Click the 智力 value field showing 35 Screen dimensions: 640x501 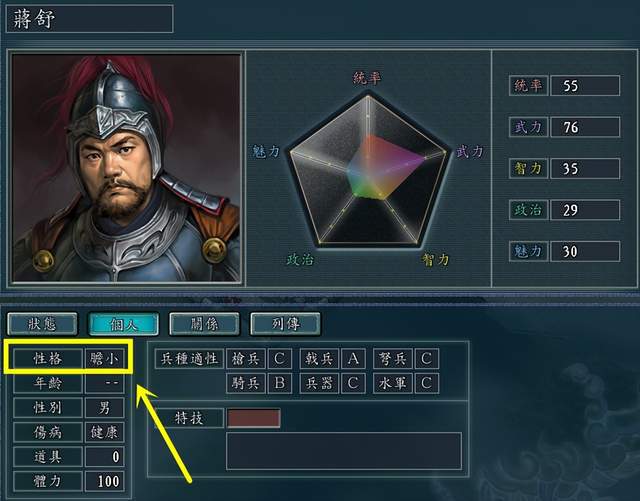pyautogui.click(x=585, y=168)
